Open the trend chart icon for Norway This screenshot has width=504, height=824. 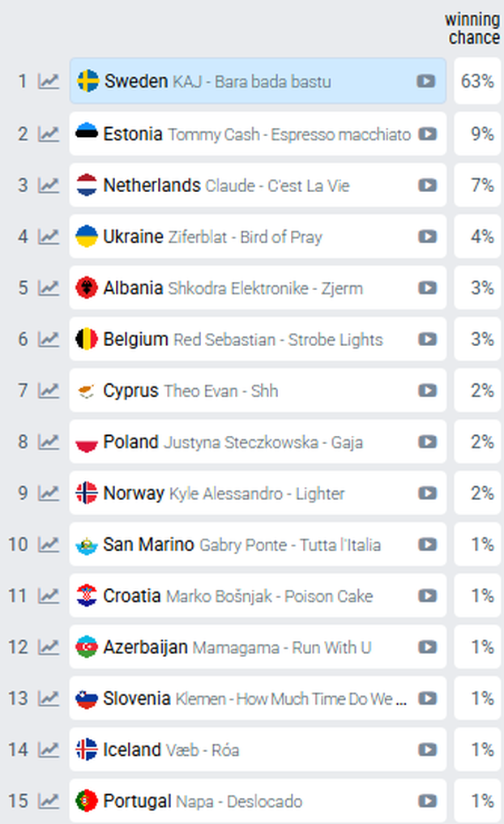point(49,493)
